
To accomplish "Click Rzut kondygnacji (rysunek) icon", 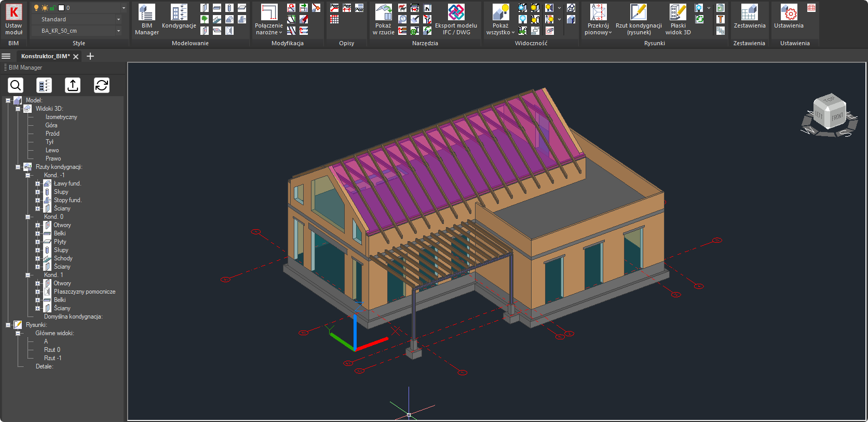I will 639,12.
